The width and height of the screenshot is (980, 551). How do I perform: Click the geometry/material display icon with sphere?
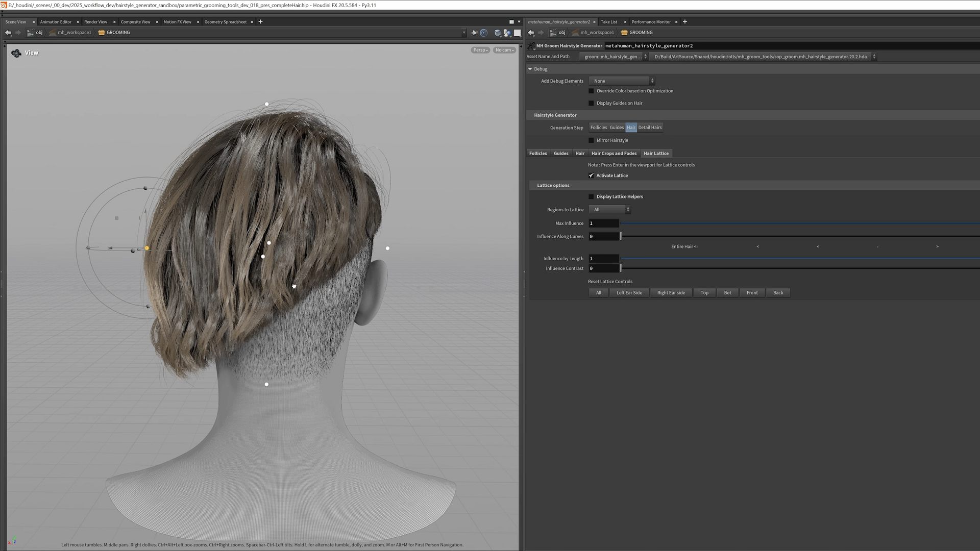tap(507, 33)
